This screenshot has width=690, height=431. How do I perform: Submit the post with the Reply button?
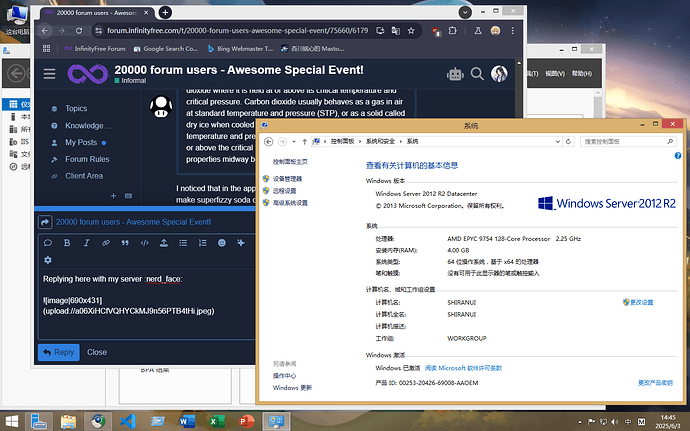pos(59,352)
